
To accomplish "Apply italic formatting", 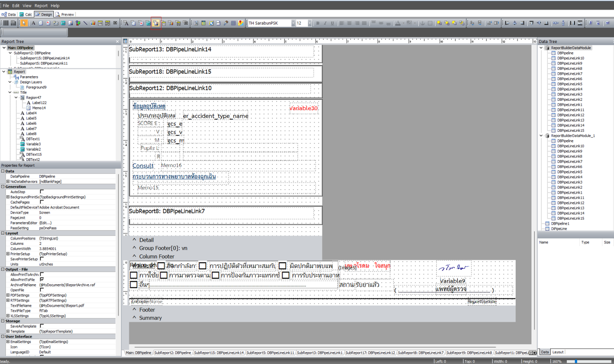I will tap(325, 23).
